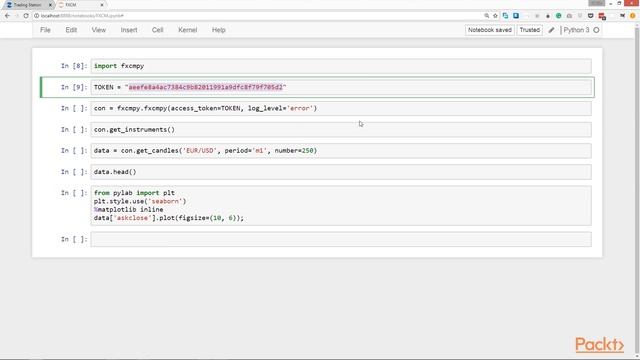Screen dimensions: 640x360
Task: Go forward in the browser
Action: point(17,16)
